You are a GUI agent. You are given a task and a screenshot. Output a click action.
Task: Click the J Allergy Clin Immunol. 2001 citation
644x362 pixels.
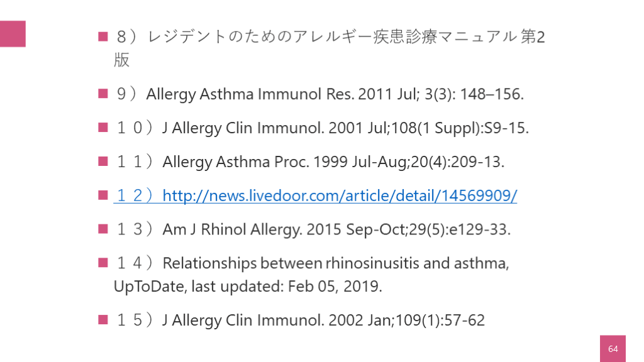tap(345, 128)
